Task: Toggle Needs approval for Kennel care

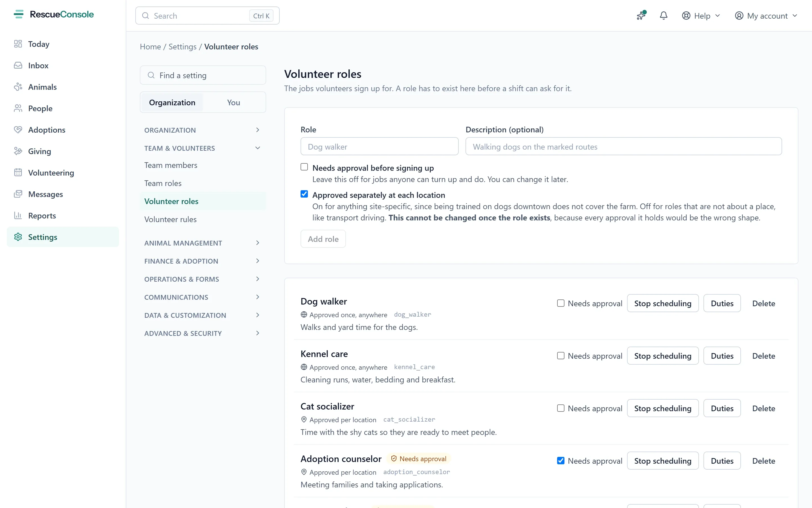Action: pos(561,356)
